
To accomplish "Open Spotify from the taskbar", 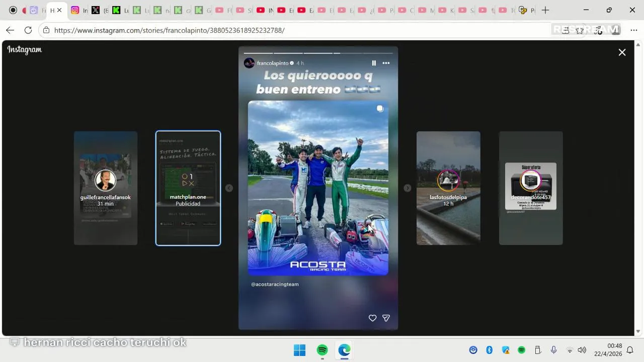I will (322, 350).
